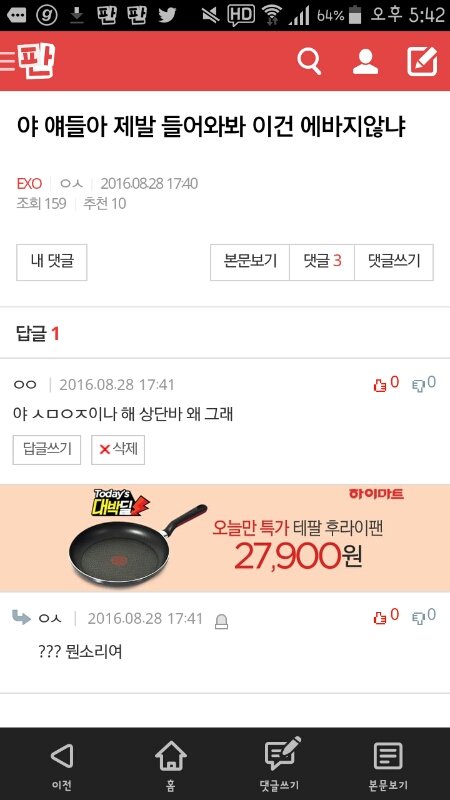Upvote the first comment by ㅇㅇ
Image resolution: width=450 pixels, height=800 pixels.
pos(386,384)
